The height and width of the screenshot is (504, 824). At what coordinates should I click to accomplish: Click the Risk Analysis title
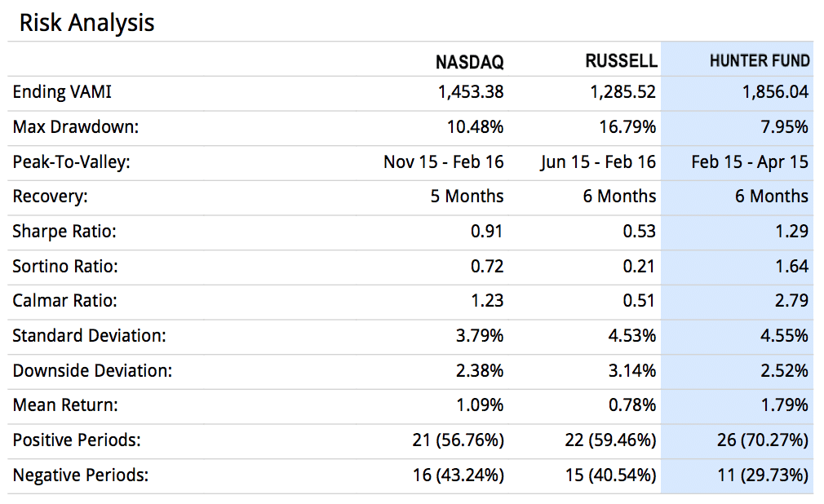tap(86, 23)
